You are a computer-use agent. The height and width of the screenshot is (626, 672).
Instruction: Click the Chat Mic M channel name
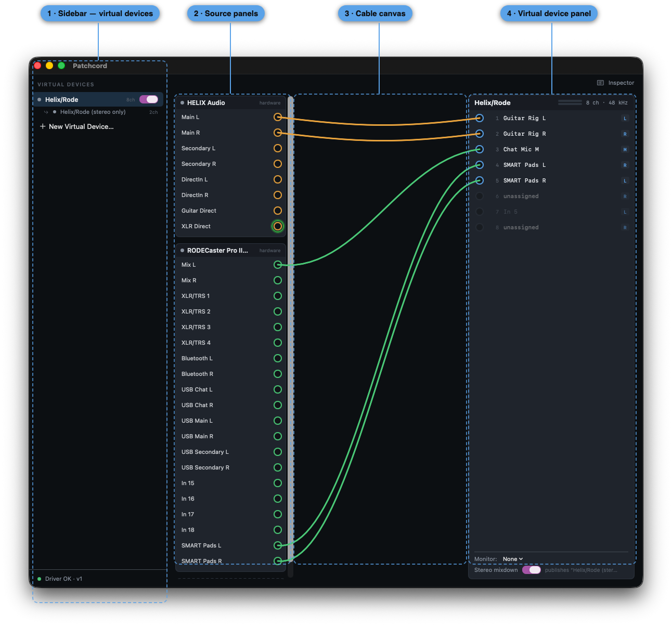click(521, 149)
